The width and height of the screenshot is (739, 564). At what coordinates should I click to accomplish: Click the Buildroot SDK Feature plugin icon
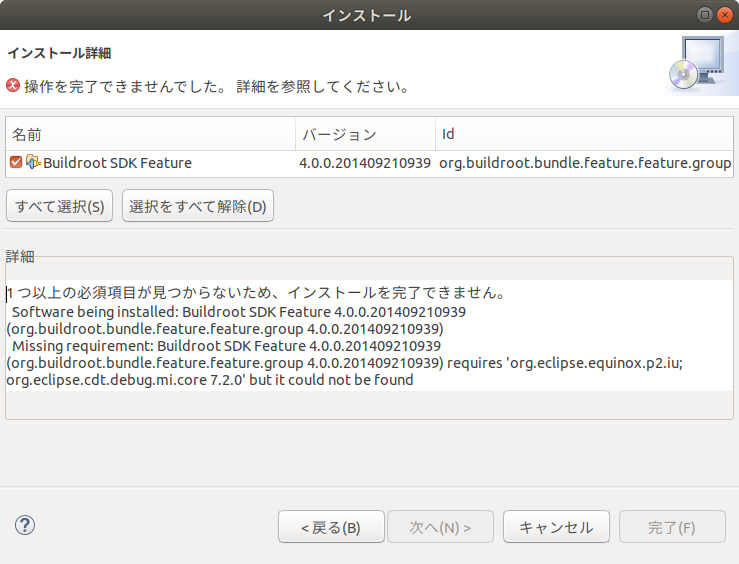click(33, 162)
